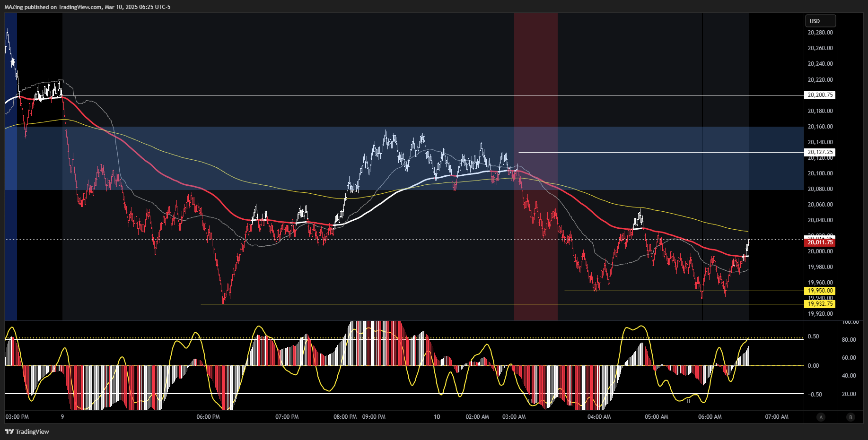868x440 pixels.
Task: Click the 20,260.00 price axis value
Action: coord(820,48)
